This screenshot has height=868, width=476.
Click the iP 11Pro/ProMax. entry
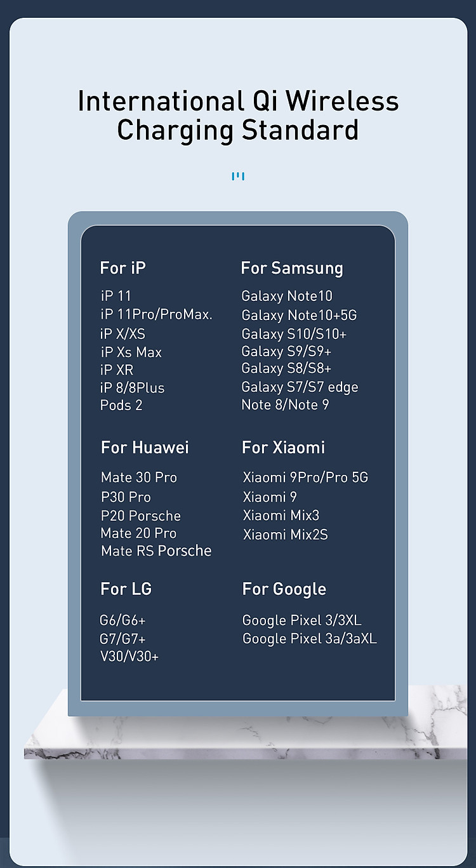(157, 314)
